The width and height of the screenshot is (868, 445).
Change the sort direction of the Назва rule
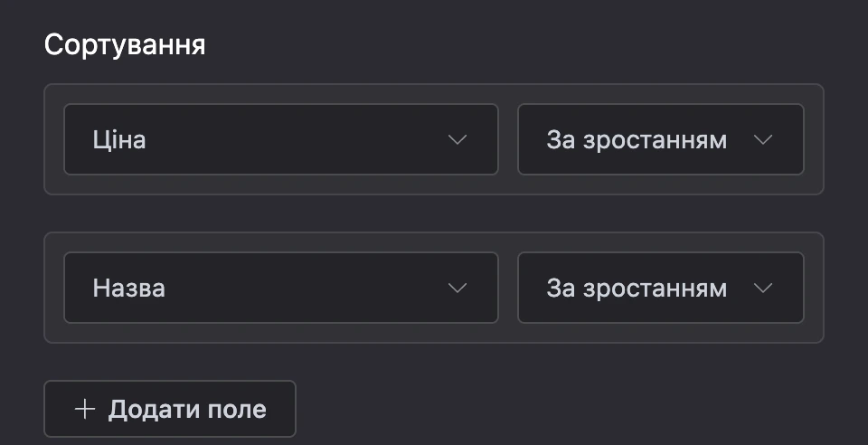pos(660,288)
